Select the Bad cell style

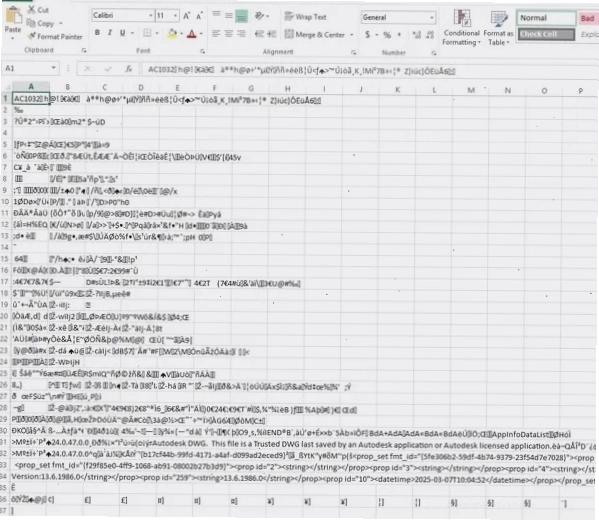[x=588, y=18]
